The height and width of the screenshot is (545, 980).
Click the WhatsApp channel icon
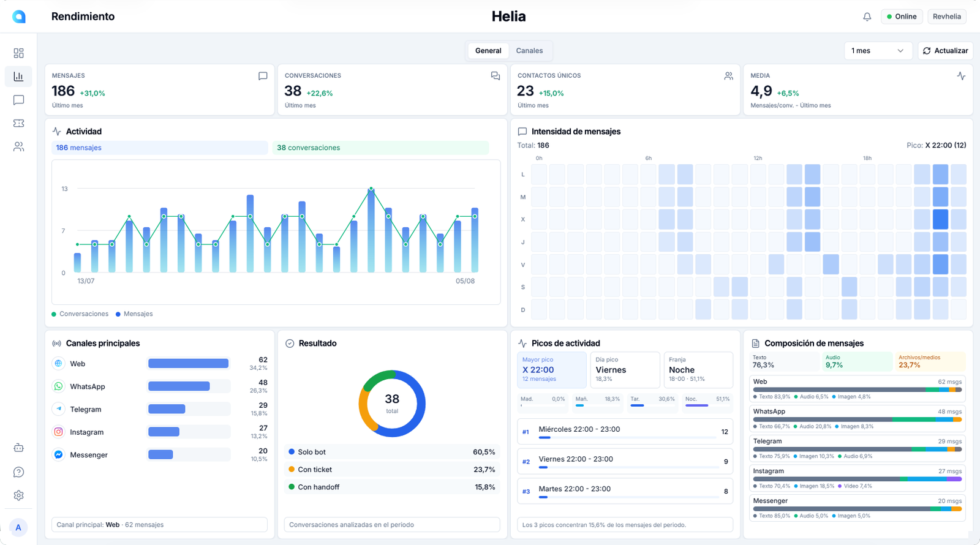(x=58, y=386)
